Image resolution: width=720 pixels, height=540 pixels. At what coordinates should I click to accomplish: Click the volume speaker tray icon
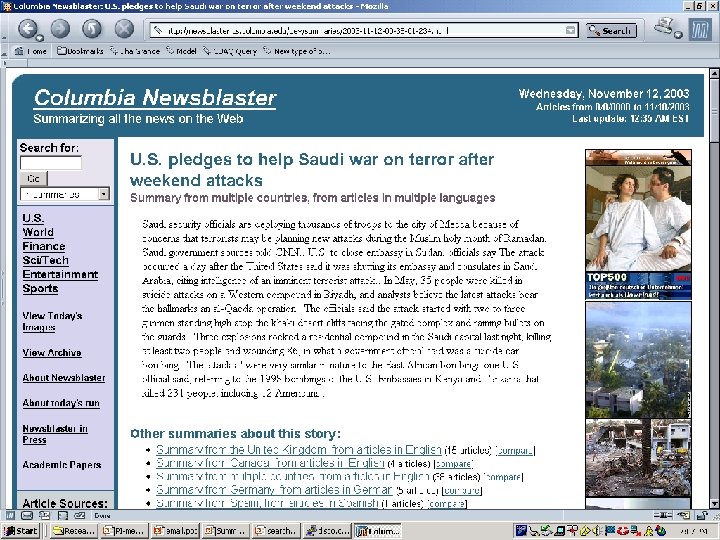click(x=596, y=531)
